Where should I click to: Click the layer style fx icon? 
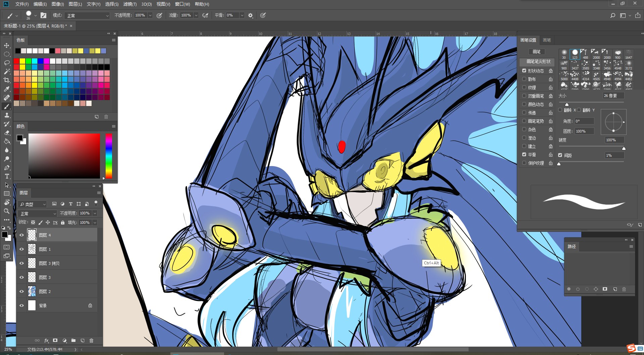(x=46, y=340)
